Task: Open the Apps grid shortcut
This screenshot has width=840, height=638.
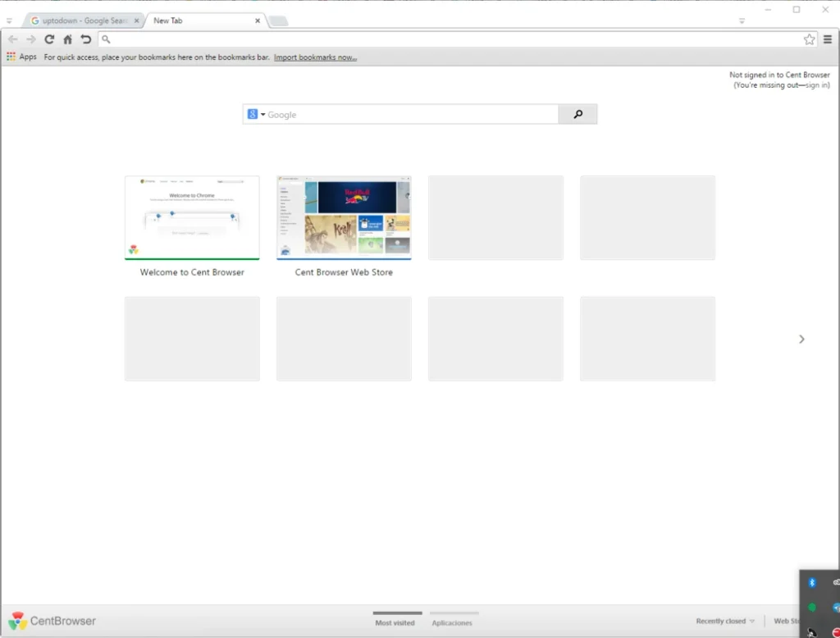Action: click(21, 57)
